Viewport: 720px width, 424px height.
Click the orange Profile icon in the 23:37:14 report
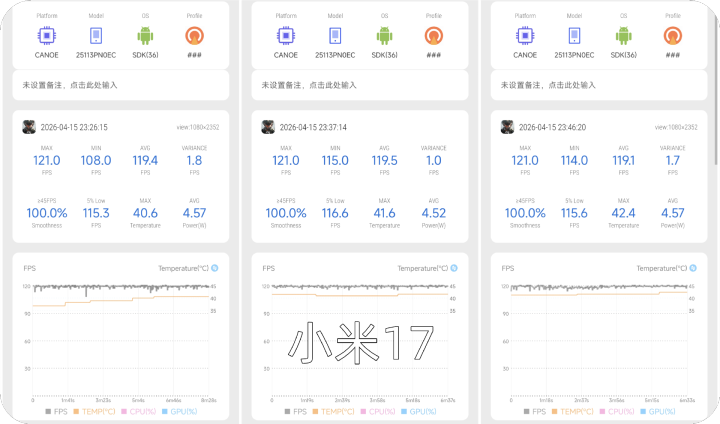click(433, 35)
